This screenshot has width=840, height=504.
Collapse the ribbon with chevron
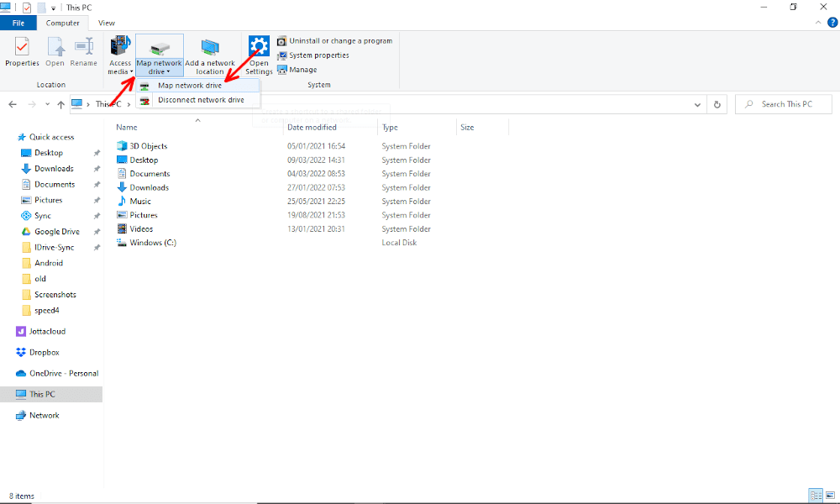(818, 23)
